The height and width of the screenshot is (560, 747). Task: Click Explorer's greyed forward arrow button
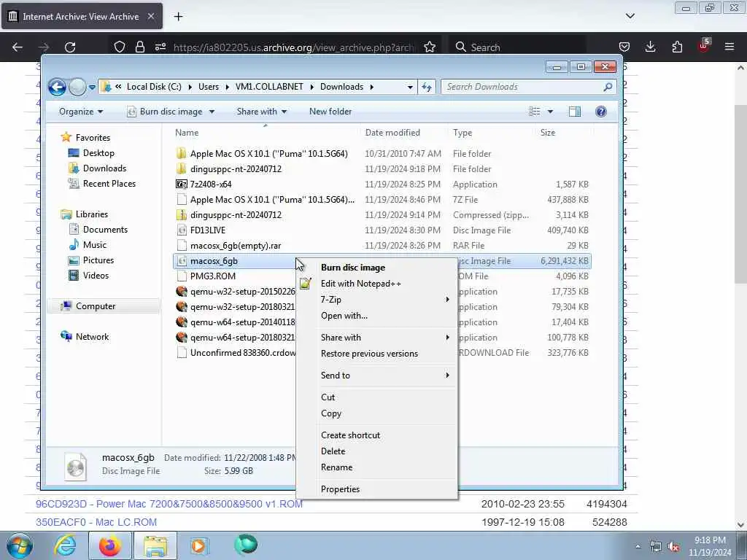tap(77, 87)
